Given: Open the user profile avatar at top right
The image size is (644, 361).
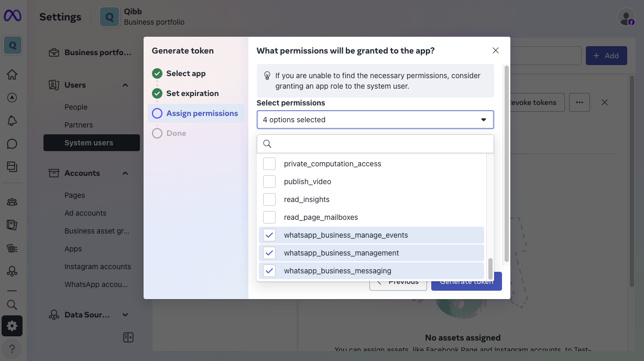Looking at the screenshot, I should click(626, 16).
